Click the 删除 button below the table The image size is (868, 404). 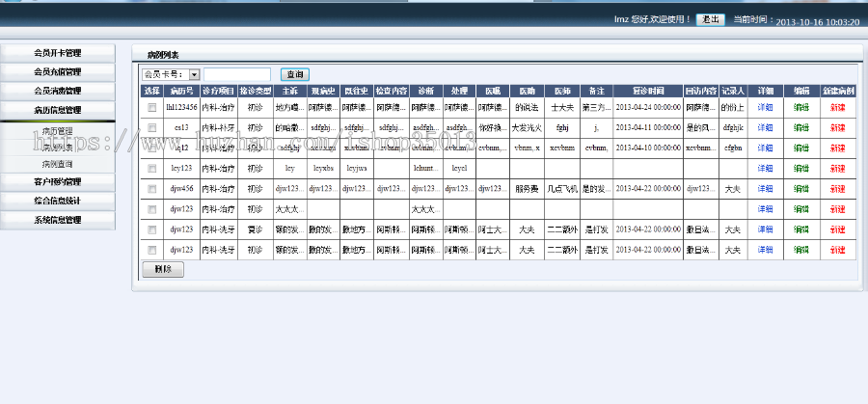coord(163,270)
